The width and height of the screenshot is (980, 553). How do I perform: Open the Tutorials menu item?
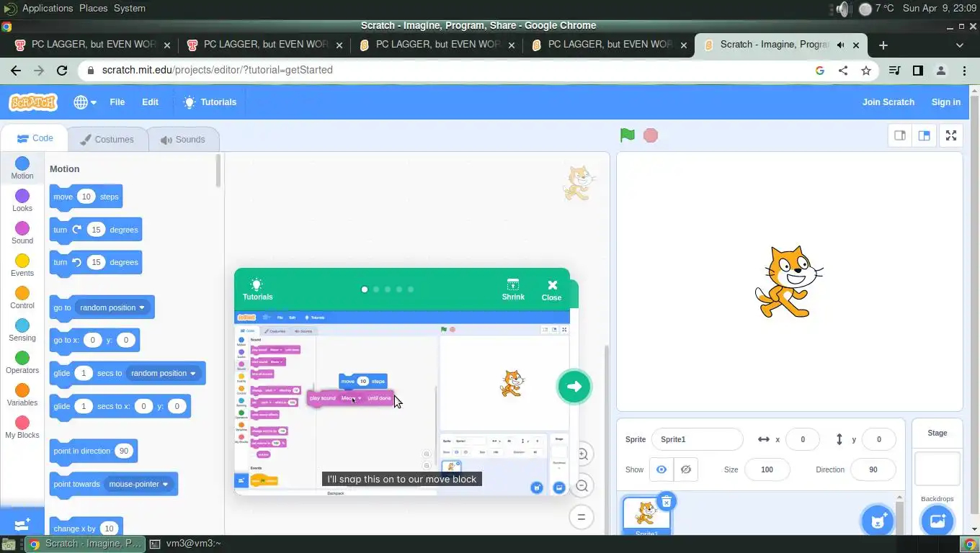[210, 102]
